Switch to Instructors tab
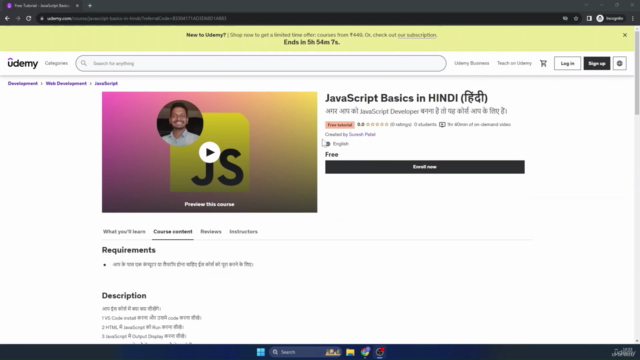 point(243,231)
